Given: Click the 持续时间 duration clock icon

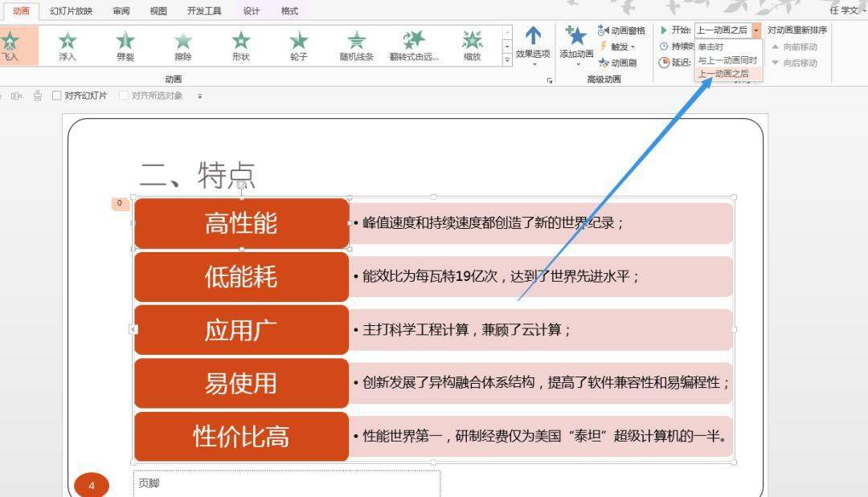Looking at the screenshot, I should click(x=664, y=47).
